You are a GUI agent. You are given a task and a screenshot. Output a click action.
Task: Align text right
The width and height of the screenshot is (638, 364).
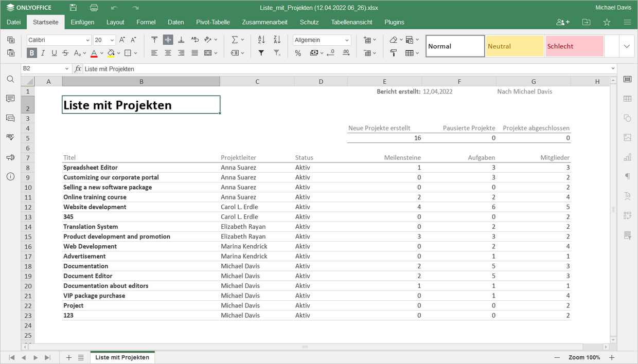(181, 52)
